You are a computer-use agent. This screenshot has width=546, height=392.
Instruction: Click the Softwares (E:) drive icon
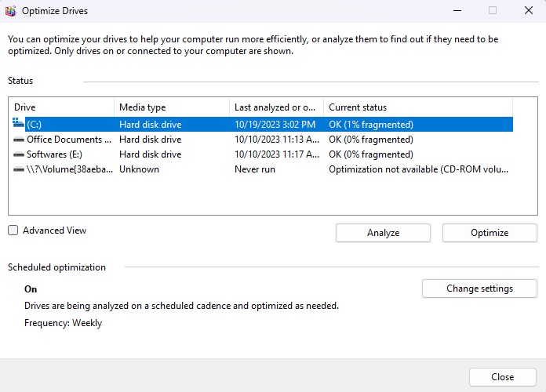[19, 154]
